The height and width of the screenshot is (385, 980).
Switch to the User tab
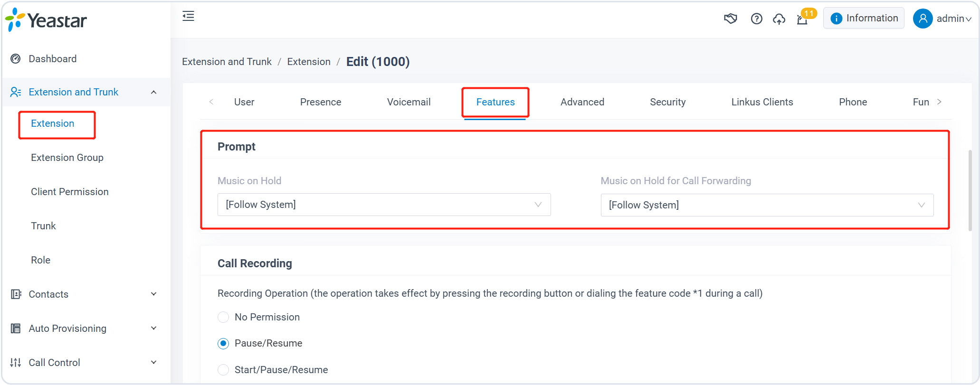[x=244, y=102]
